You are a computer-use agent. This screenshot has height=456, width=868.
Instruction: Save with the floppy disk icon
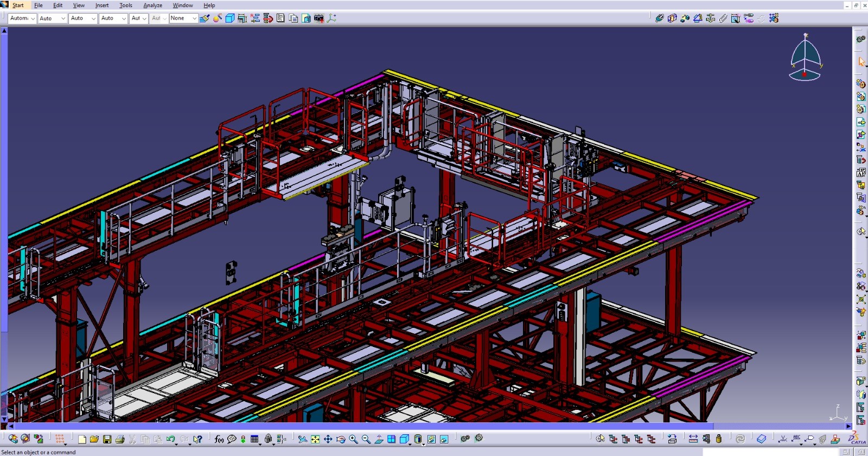pos(107,439)
